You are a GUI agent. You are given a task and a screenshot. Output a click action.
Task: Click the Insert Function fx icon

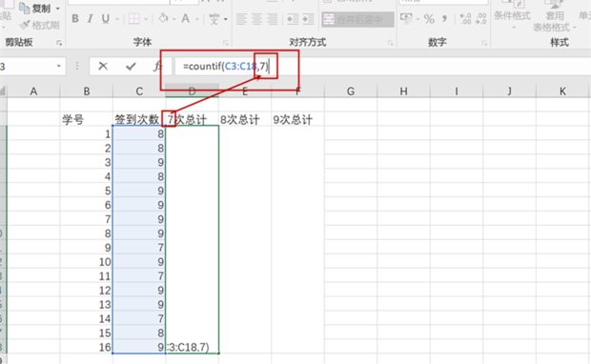[x=157, y=67]
